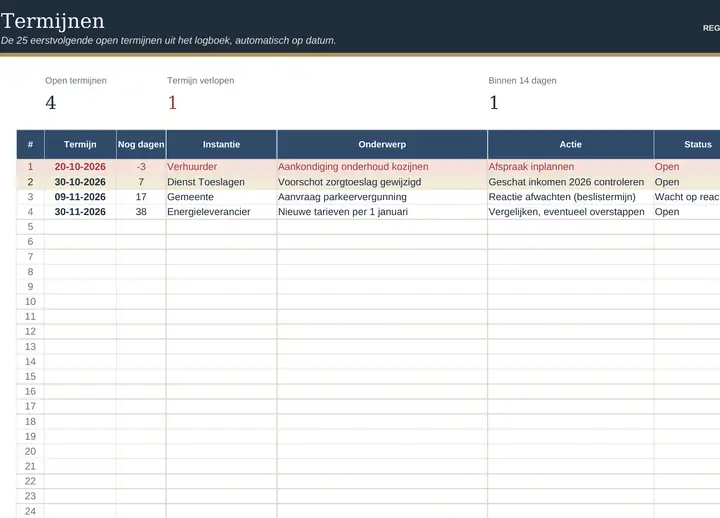Select the Verhuurder cell
The image size is (720, 518).
tap(221, 167)
